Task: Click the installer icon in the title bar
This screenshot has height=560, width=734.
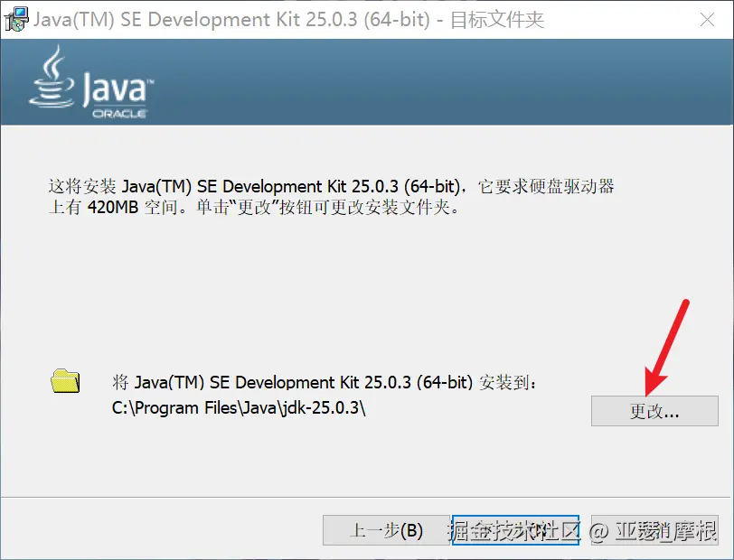Action: [15, 20]
